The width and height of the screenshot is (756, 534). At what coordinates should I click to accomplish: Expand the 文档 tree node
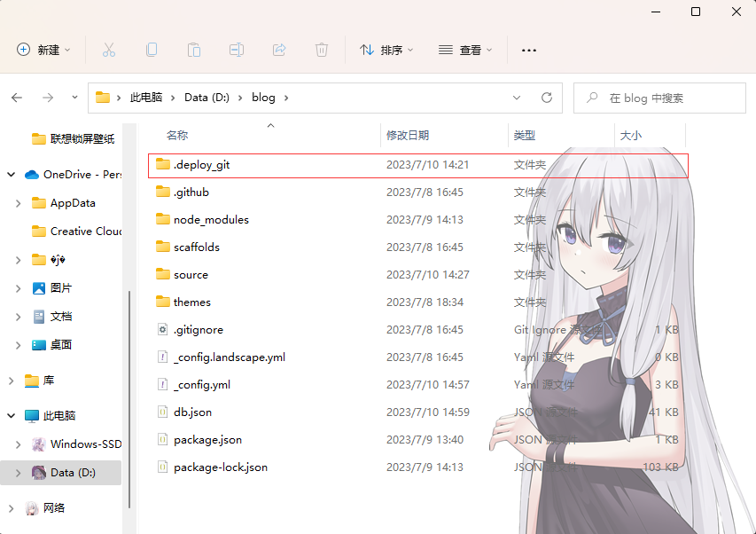(x=19, y=317)
